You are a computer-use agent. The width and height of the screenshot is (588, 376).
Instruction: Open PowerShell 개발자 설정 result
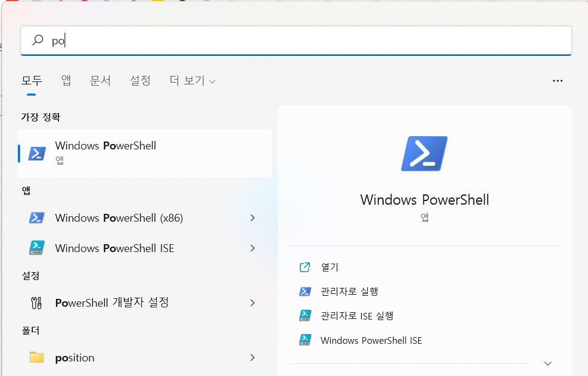pyautogui.click(x=145, y=303)
